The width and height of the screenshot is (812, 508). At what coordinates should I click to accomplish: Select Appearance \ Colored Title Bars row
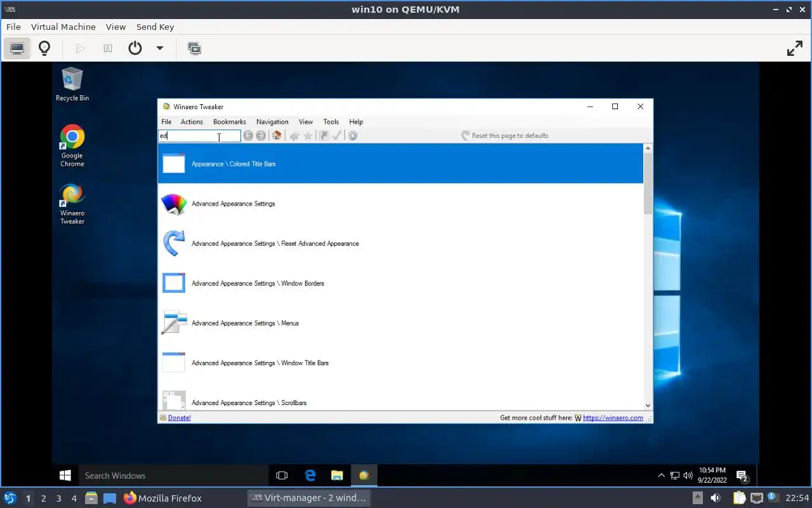pos(400,163)
